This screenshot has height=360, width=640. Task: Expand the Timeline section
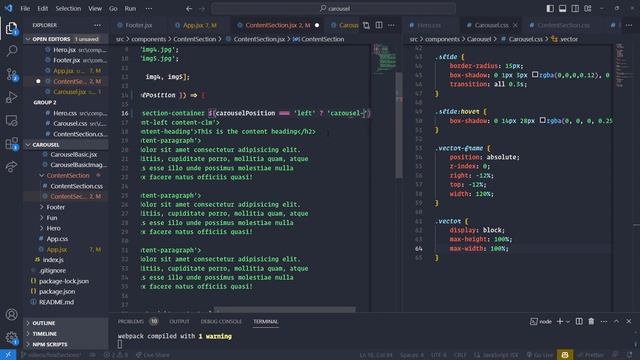click(66, 334)
